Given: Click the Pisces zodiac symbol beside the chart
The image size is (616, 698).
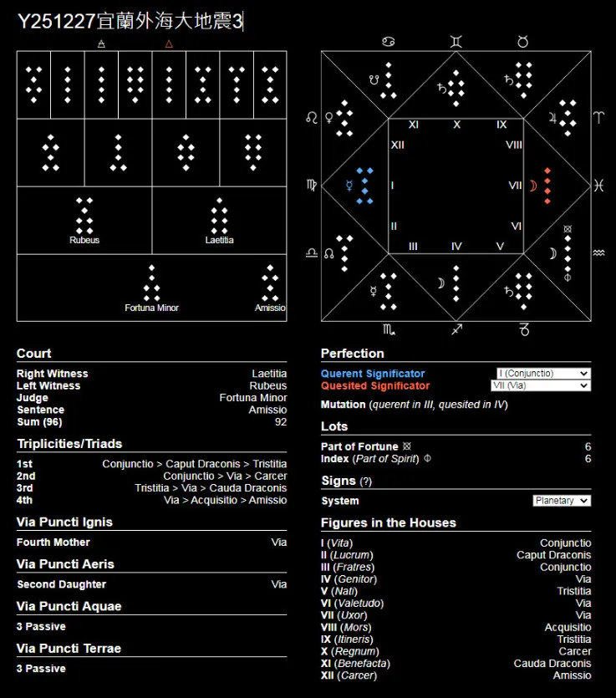Looking at the screenshot, I should click(x=599, y=186).
